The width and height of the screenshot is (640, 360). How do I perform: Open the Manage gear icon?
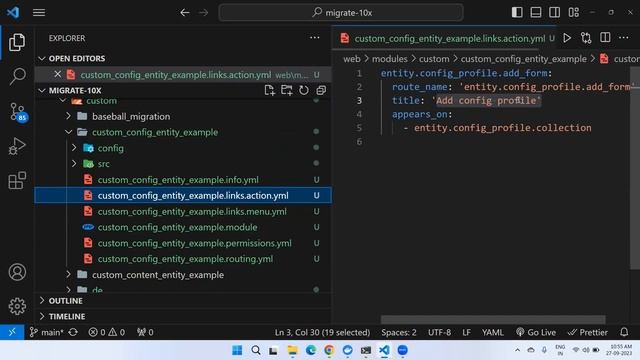(x=17, y=306)
